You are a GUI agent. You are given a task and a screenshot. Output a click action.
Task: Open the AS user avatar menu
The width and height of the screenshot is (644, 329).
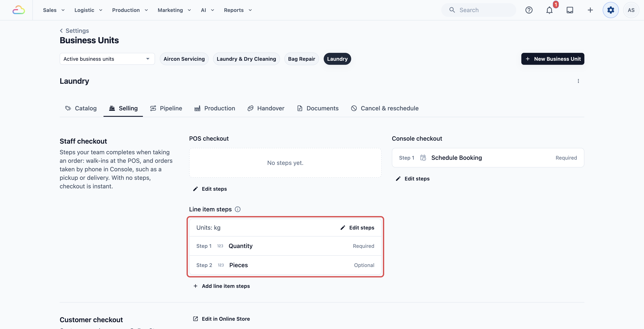click(631, 10)
